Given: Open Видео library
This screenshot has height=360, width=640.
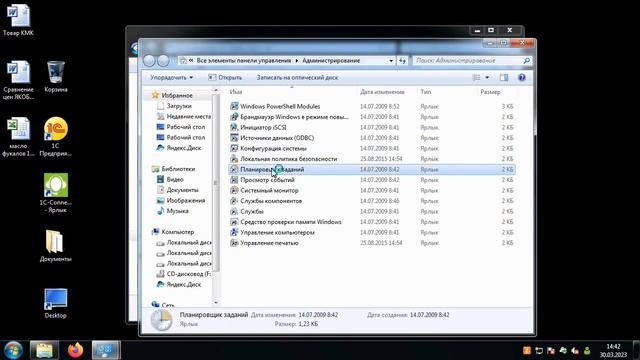Looking at the screenshot, I should [x=175, y=180].
